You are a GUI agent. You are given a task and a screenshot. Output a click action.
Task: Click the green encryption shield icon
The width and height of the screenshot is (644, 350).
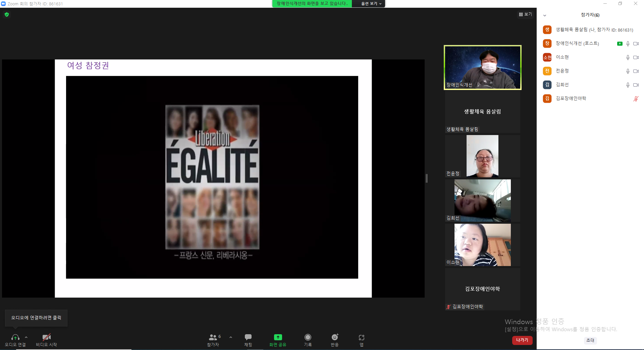(7, 14)
